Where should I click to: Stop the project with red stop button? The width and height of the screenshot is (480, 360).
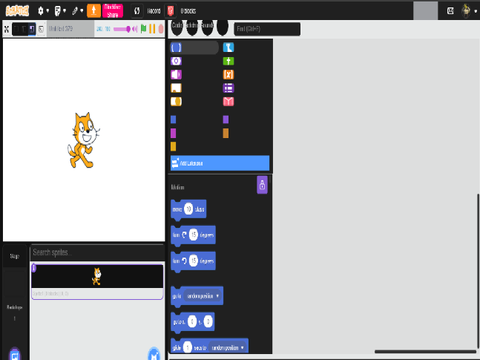point(161,29)
